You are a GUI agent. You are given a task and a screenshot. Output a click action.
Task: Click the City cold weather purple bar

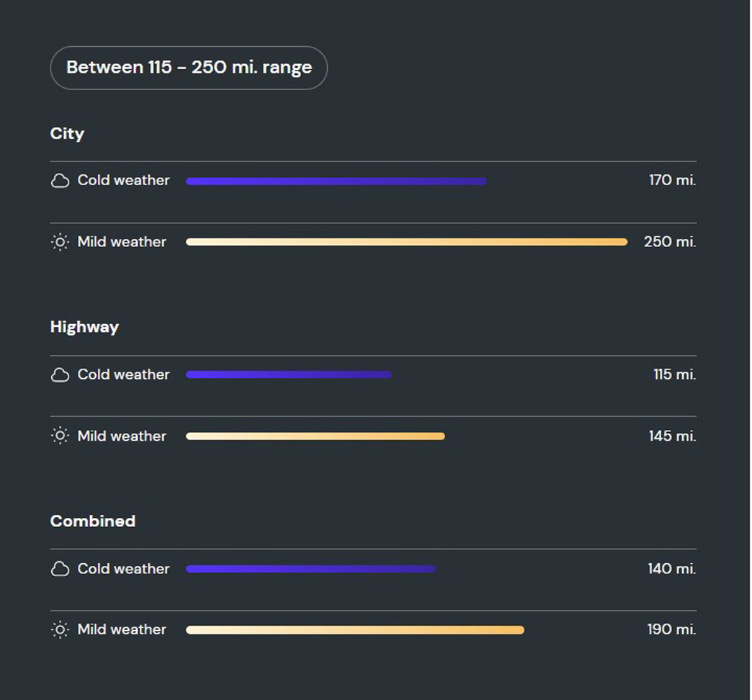coord(336,181)
